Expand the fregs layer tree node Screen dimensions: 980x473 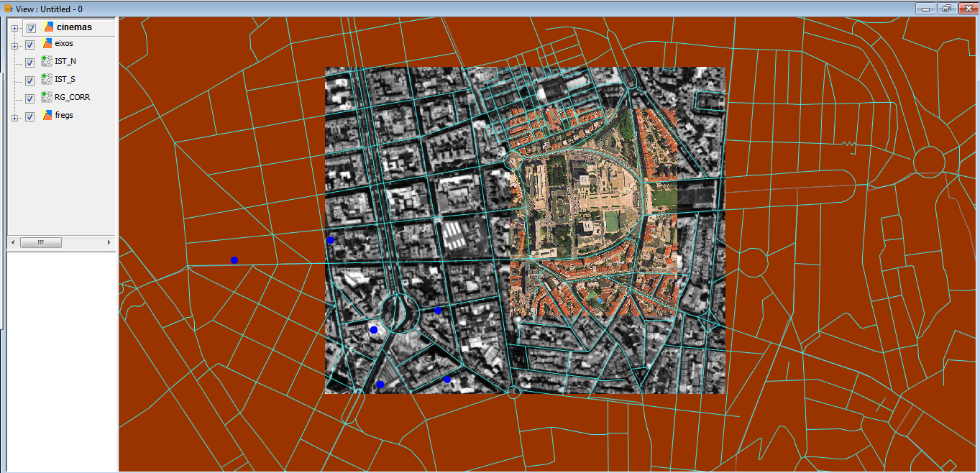click(x=14, y=118)
